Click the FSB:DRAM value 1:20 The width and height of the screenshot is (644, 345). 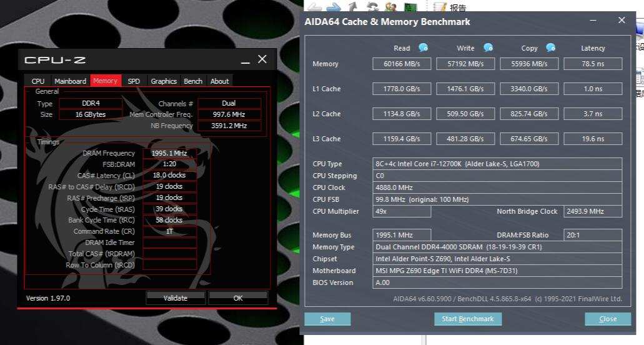[170, 164]
